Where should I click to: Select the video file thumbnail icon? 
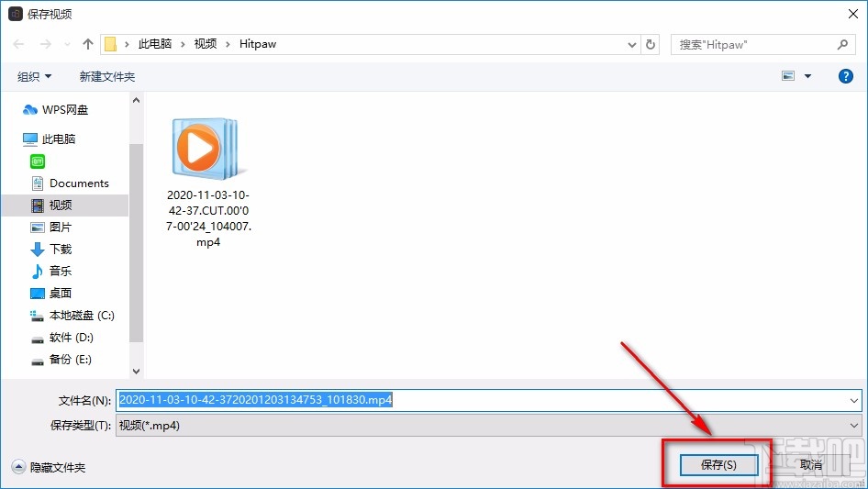(207, 149)
